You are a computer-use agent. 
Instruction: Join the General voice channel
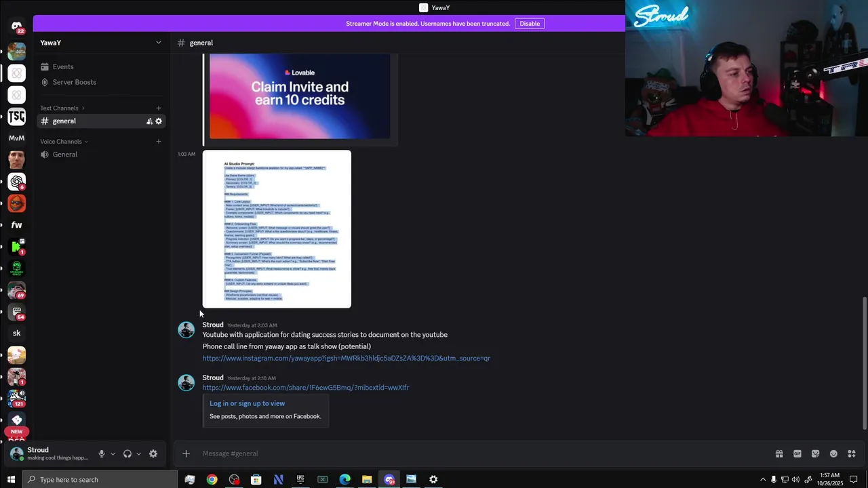pos(102,155)
